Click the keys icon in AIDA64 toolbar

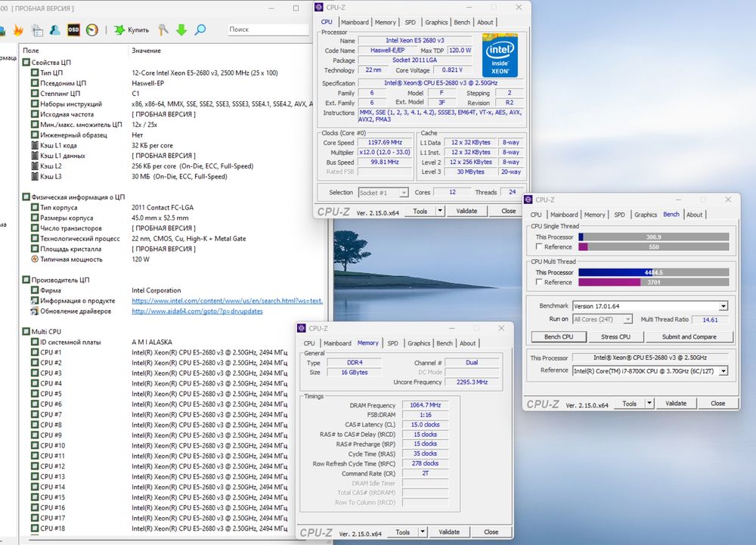click(163, 30)
